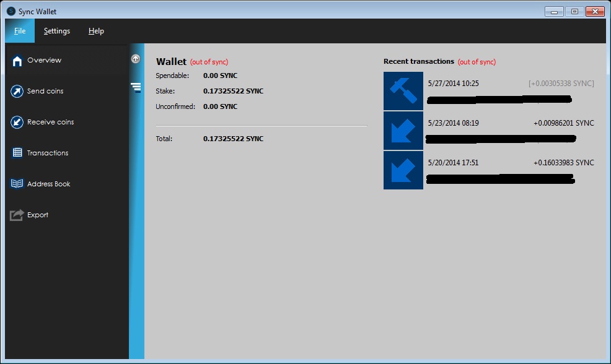The image size is (611, 364).
Task: Click the Stake value 0.17325522 SYNC
Action: pyautogui.click(x=234, y=91)
